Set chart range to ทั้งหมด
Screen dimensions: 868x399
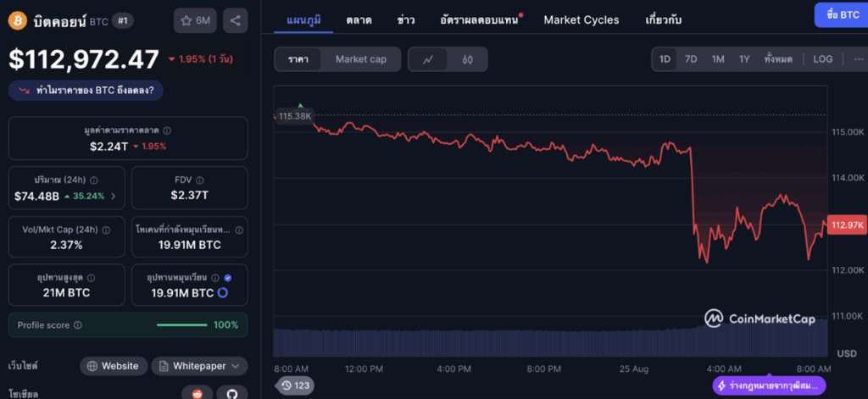[778, 59]
